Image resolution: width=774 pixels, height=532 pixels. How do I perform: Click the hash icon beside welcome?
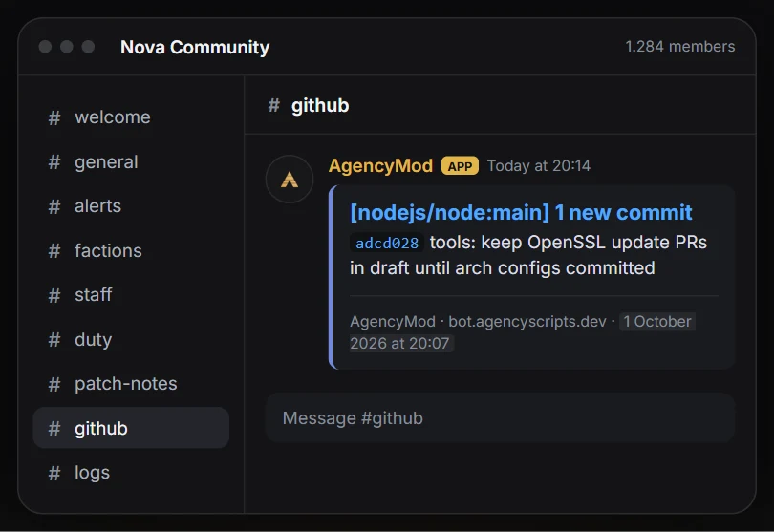pyautogui.click(x=54, y=117)
